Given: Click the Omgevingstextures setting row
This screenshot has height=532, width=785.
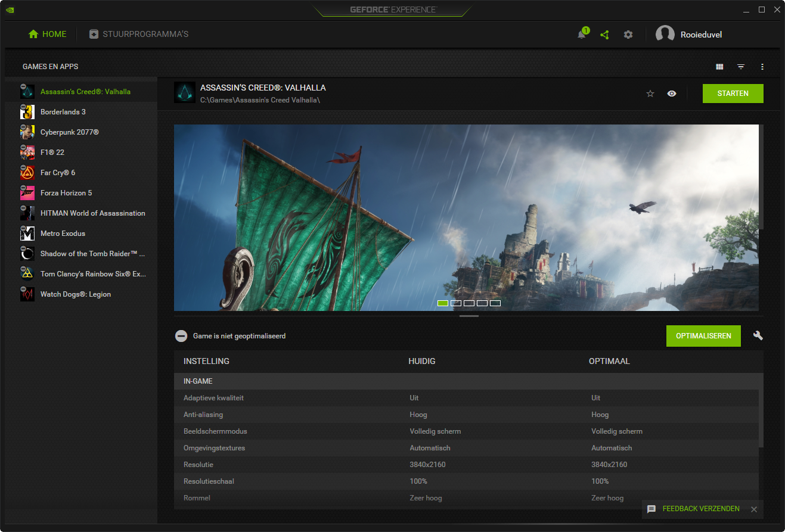Looking at the screenshot, I should (466, 448).
